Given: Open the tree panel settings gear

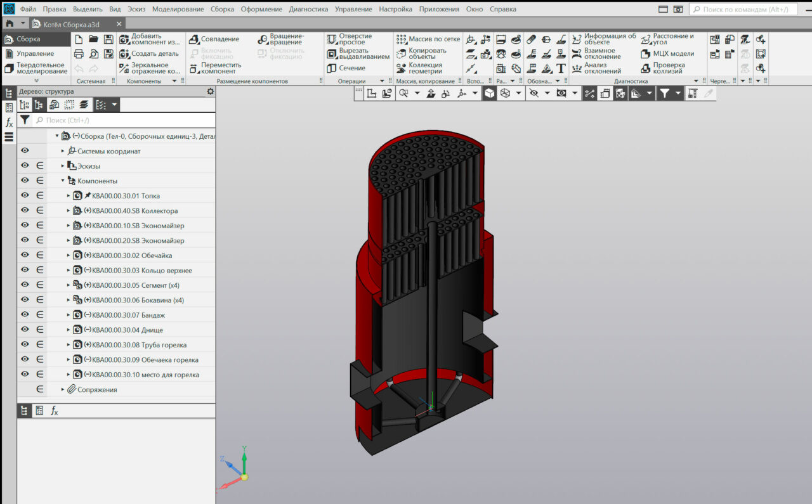Looking at the screenshot, I should click(211, 91).
